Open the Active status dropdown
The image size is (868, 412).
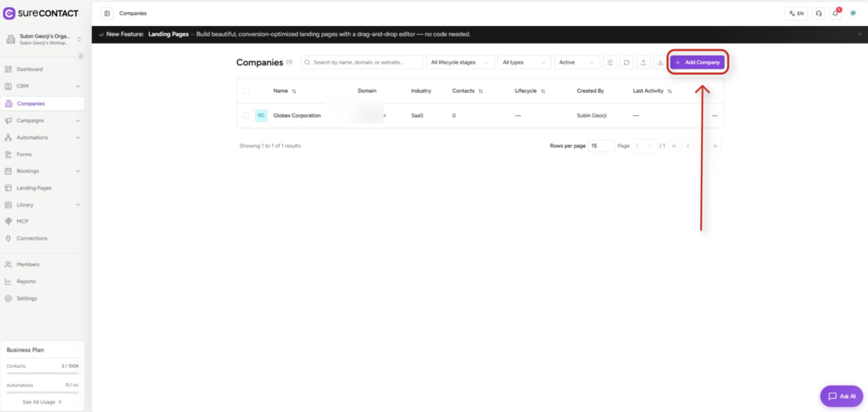577,62
